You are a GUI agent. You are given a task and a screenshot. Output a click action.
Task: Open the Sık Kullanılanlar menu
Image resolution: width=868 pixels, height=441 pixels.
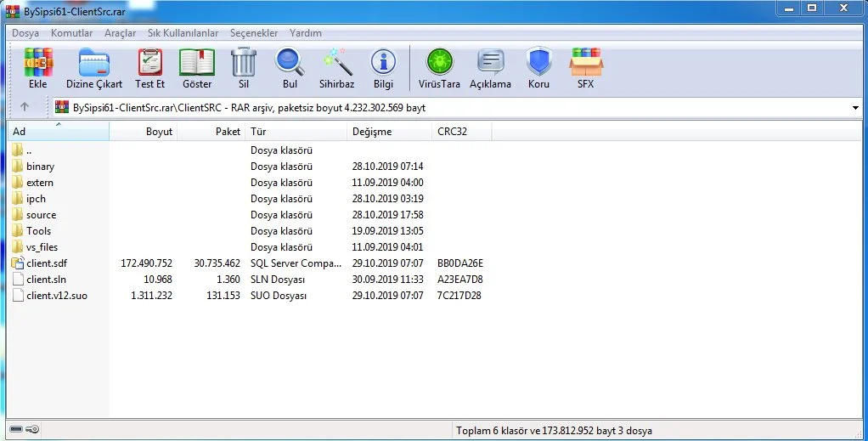coord(183,33)
